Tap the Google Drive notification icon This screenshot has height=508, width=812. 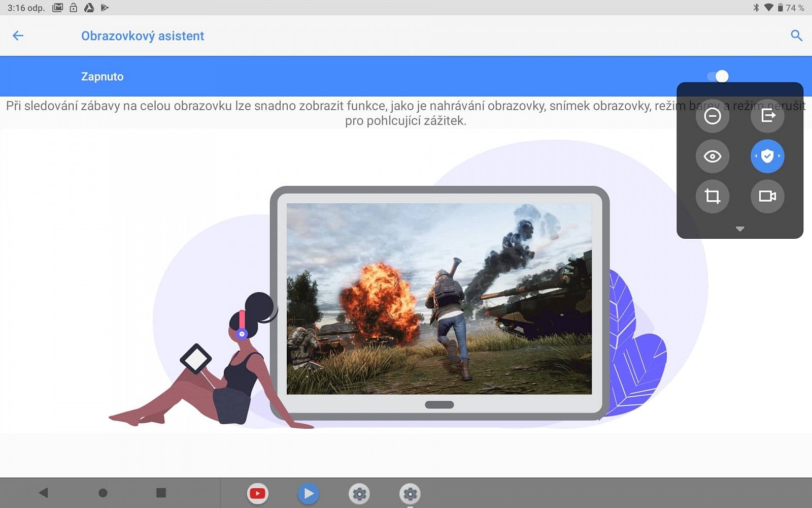[89, 8]
